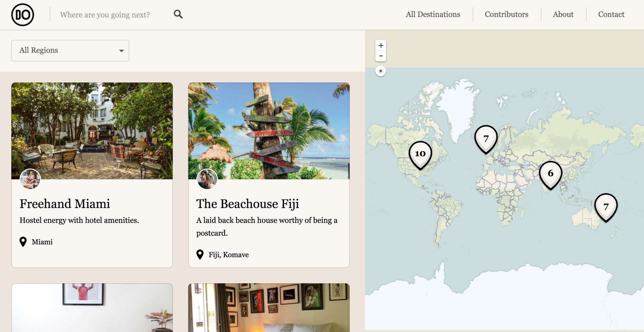Viewport: 644px width, 332px height.
Task: Click the magnifying glass search icon
Action: coord(178,14)
